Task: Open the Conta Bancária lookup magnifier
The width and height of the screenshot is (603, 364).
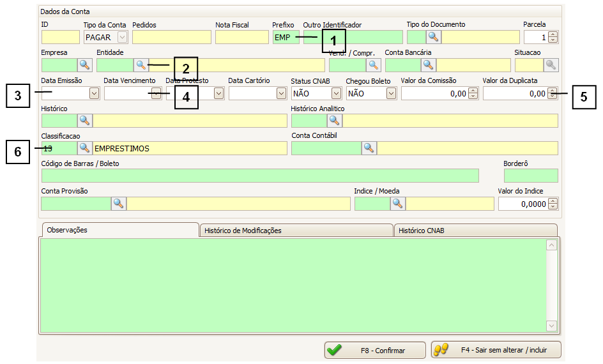Action: [x=428, y=64]
